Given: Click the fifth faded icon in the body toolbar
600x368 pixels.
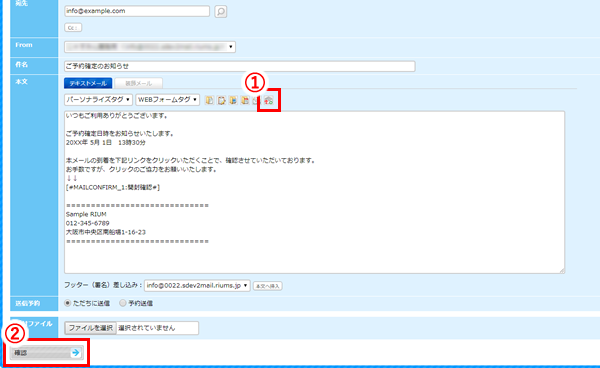Looking at the screenshot, I should 256,100.
